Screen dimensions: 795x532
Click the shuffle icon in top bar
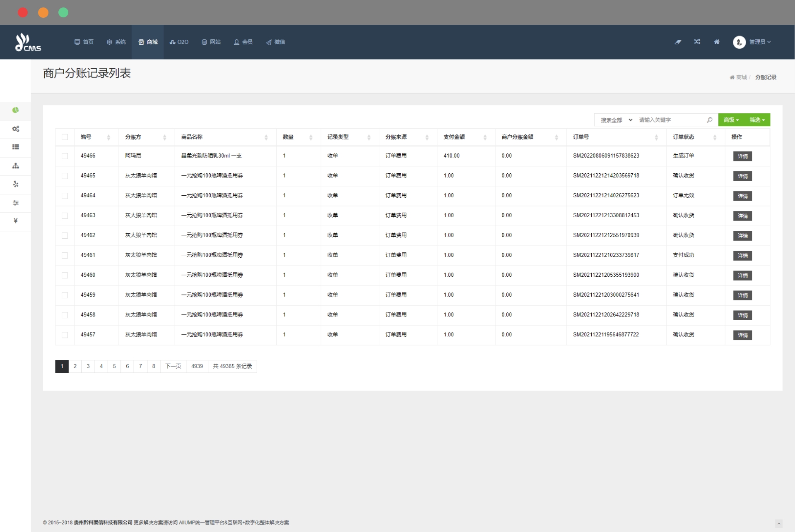pos(697,42)
